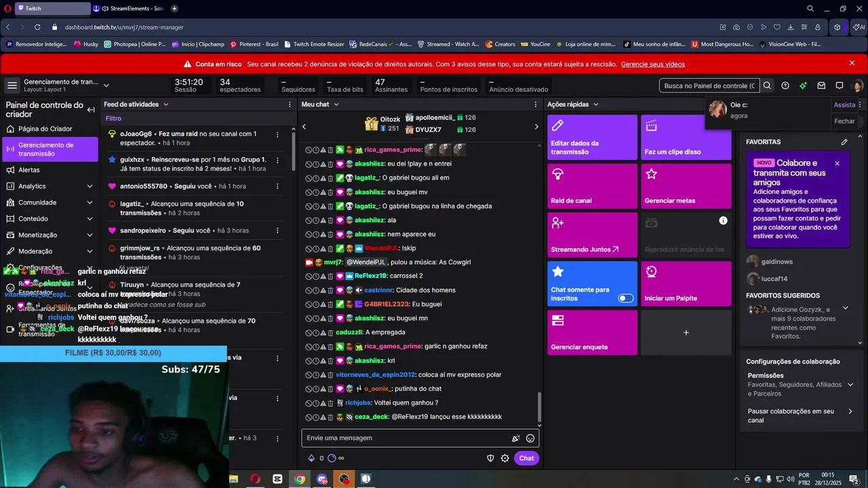Expand the Feed de atividades dropdown
The height and width of the screenshot is (488, 868).
[165, 104]
